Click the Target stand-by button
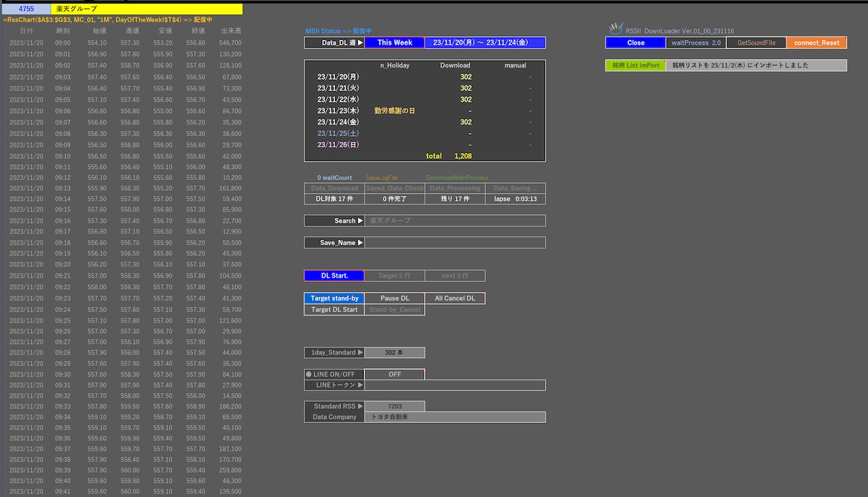 point(334,298)
